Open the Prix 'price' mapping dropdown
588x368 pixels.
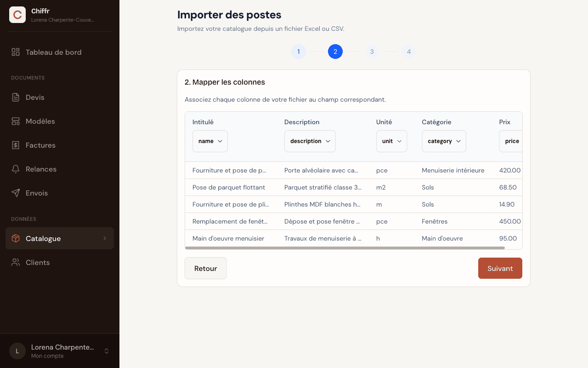(511, 141)
